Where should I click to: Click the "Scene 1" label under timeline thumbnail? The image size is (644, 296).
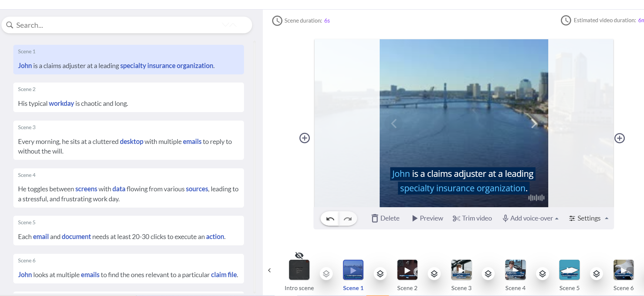point(353,288)
